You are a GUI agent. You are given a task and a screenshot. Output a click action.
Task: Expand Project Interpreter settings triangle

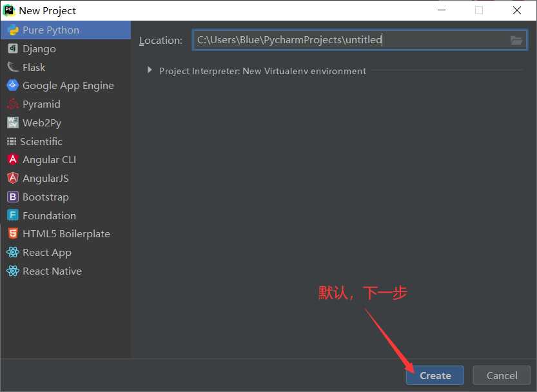coord(150,70)
